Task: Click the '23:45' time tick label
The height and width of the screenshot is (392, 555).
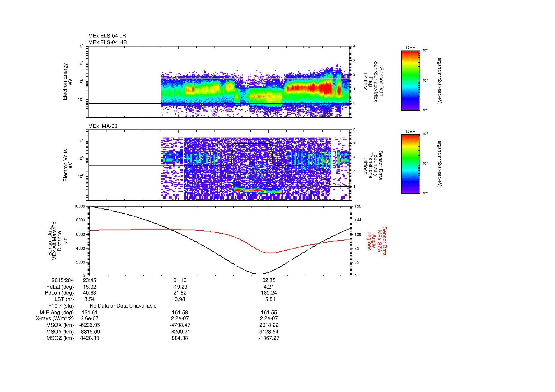Action: pyautogui.click(x=89, y=280)
